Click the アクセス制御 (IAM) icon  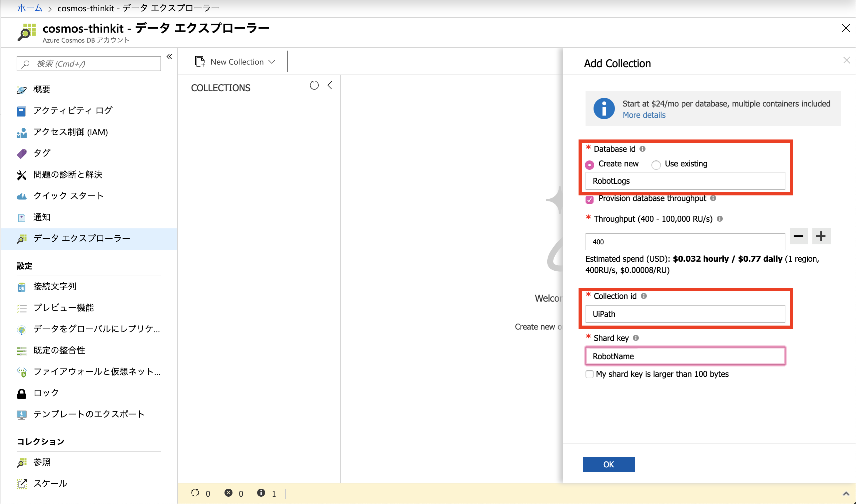21,132
